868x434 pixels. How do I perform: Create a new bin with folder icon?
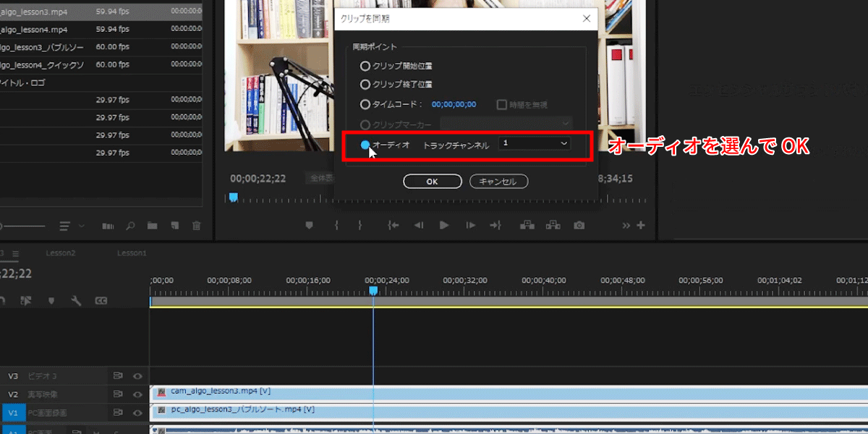[x=152, y=226]
